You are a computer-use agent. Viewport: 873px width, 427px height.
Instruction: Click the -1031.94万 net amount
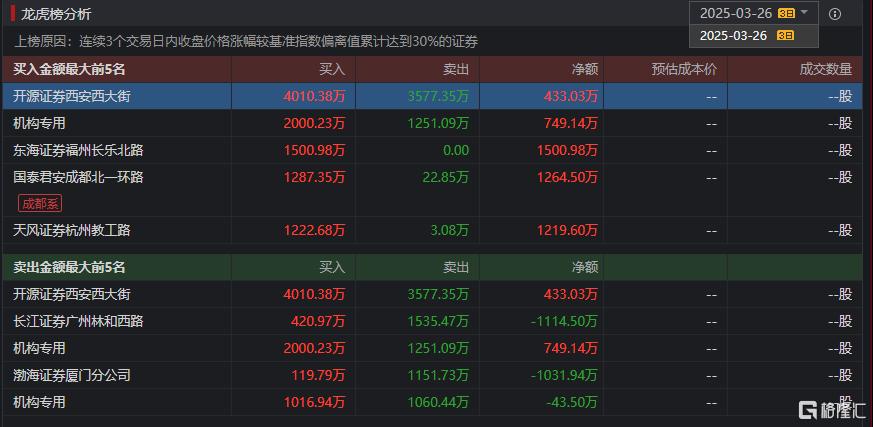pos(565,375)
